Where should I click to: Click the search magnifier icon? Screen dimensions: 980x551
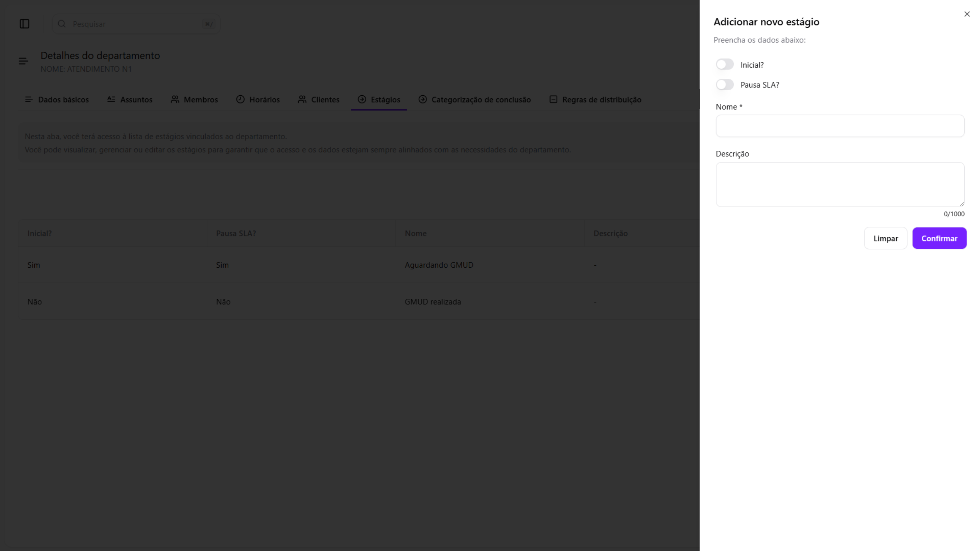point(62,24)
